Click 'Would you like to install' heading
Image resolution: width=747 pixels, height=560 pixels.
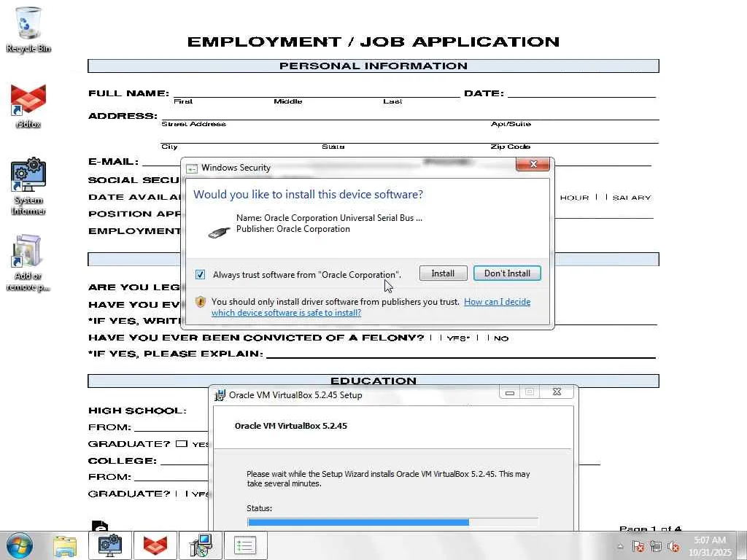[308, 194]
